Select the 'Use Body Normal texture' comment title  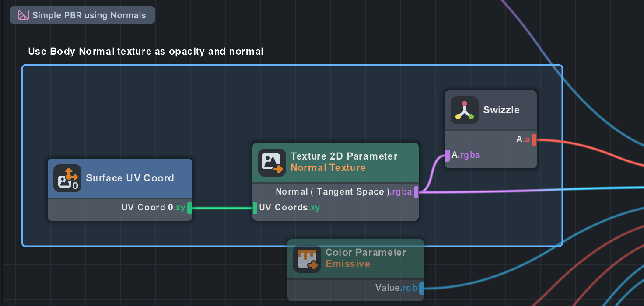(146, 52)
